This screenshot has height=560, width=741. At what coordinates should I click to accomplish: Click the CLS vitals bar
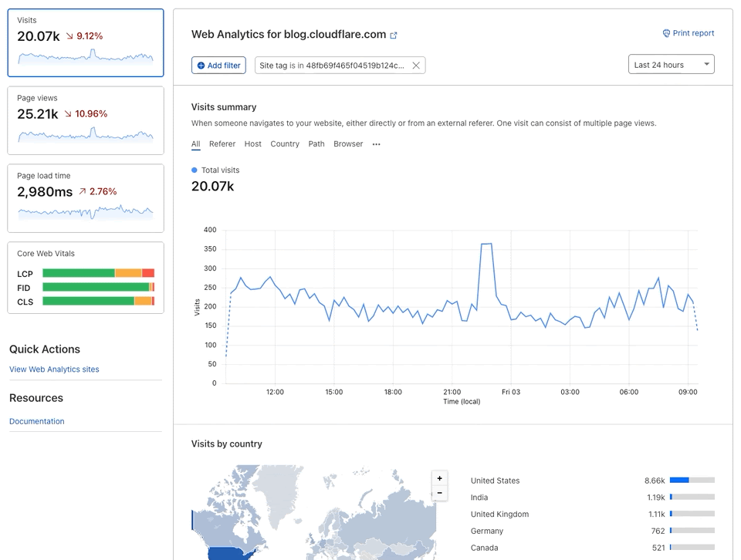(x=98, y=302)
